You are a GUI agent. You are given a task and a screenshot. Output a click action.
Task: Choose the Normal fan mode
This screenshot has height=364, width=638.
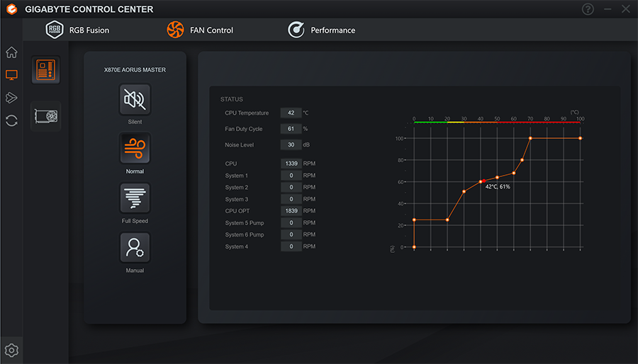click(x=135, y=148)
